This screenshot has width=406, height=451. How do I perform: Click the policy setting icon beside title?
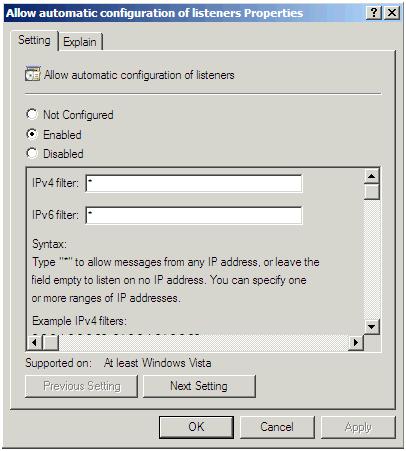pos(33,74)
